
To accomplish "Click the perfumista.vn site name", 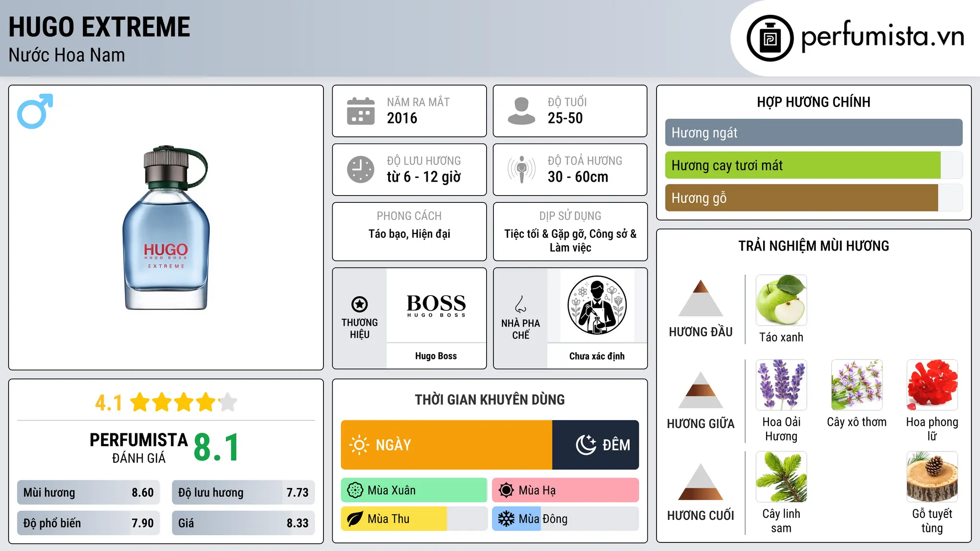I will [x=882, y=37].
